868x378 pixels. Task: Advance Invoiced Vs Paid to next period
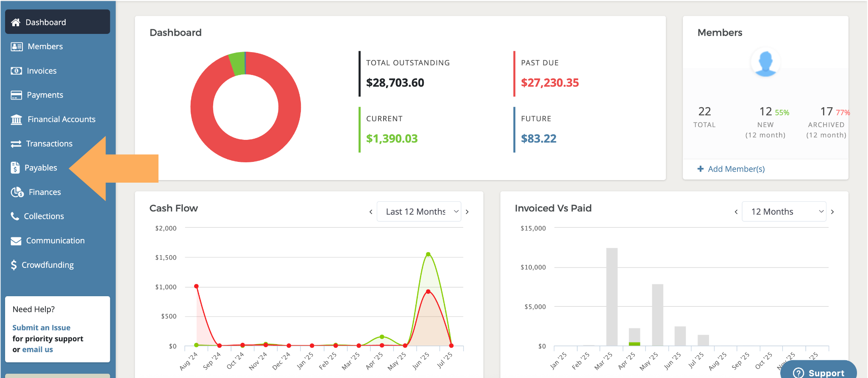click(x=832, y=212)
